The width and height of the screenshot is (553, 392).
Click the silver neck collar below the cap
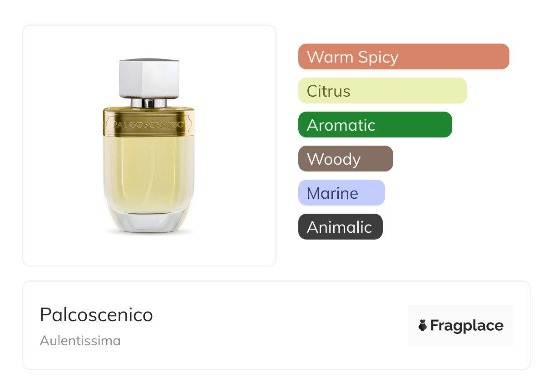click(x=148, y=103)
